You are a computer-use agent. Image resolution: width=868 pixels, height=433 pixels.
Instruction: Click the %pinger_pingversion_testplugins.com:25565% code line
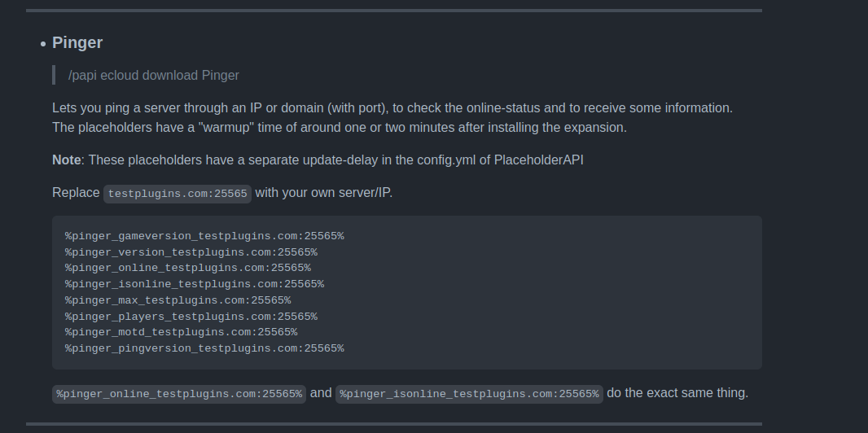click(x=204, y=348)
